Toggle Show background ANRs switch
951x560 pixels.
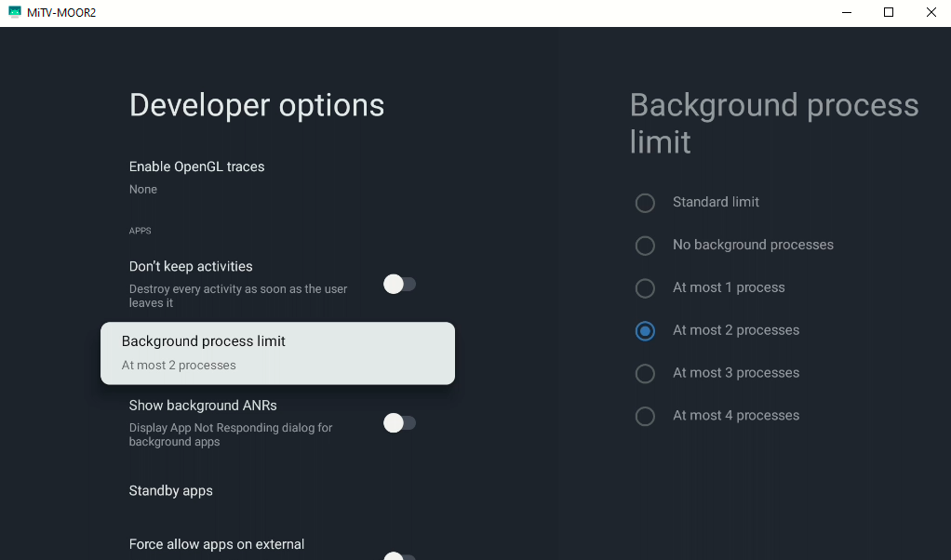click(x=400, y=422)
